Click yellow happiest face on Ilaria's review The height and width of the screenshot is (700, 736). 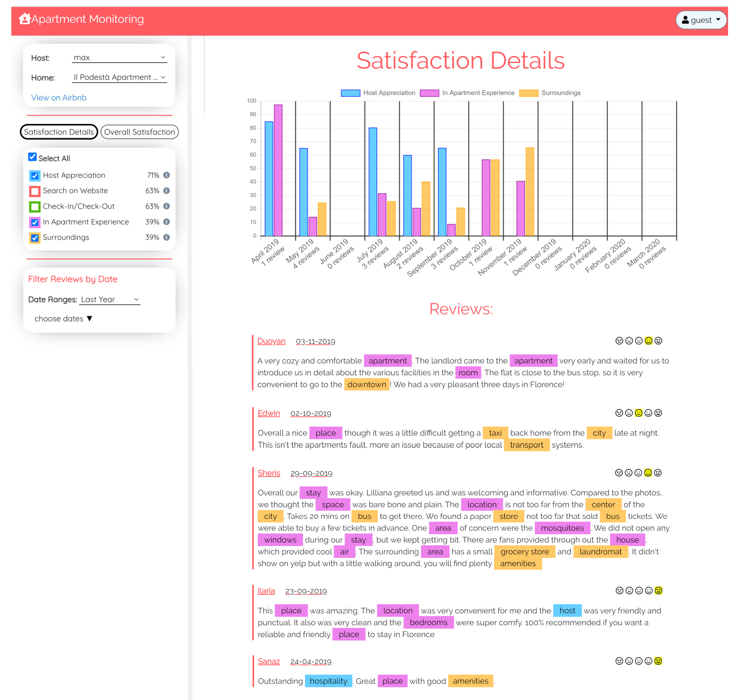pyautogui.click(x=658, y=590)
